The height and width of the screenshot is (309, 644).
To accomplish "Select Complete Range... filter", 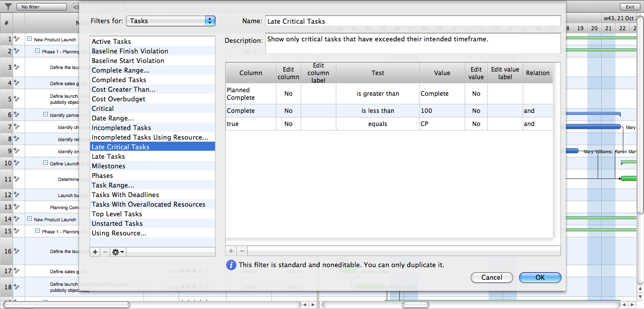I will [x=153, y=70].
